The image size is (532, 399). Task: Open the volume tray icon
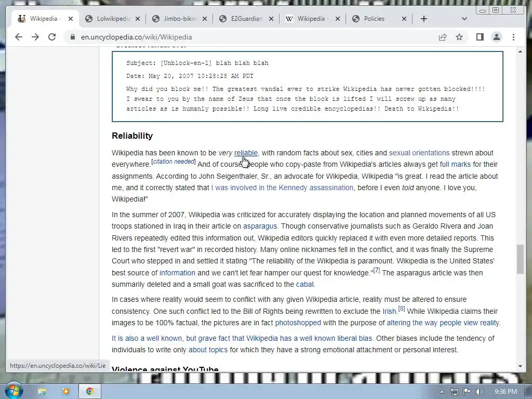pyautogui.click(x=479, y=392)
